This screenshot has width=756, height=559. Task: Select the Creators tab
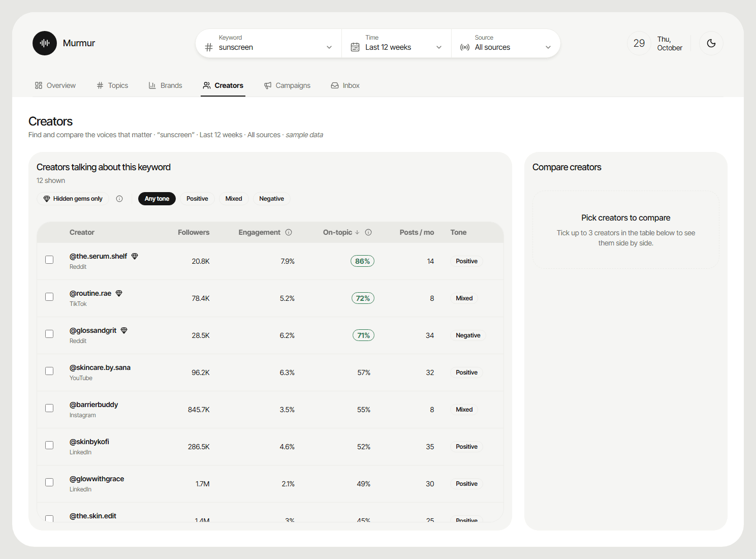click(x=223, y=85)
